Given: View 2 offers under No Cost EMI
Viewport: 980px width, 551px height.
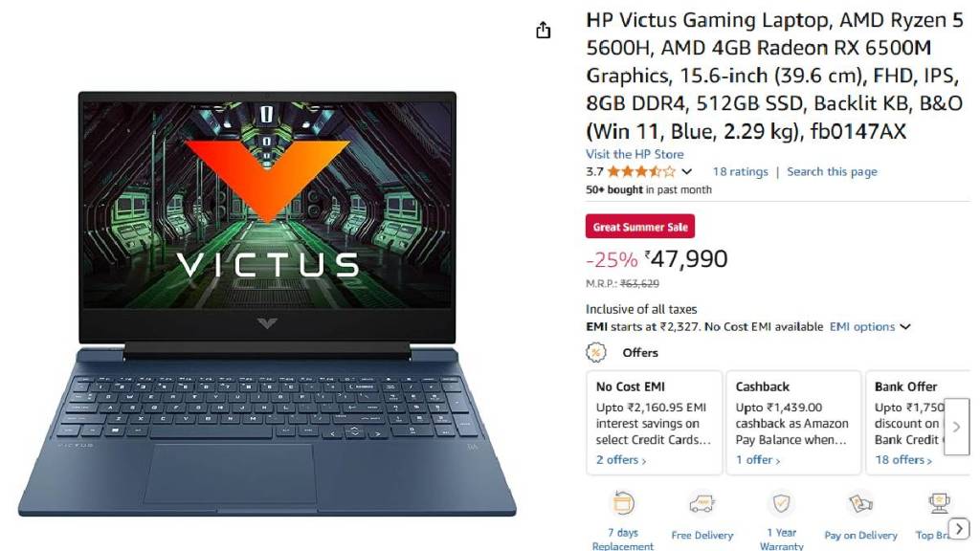Looking at the screenshot, I should 620,460.
